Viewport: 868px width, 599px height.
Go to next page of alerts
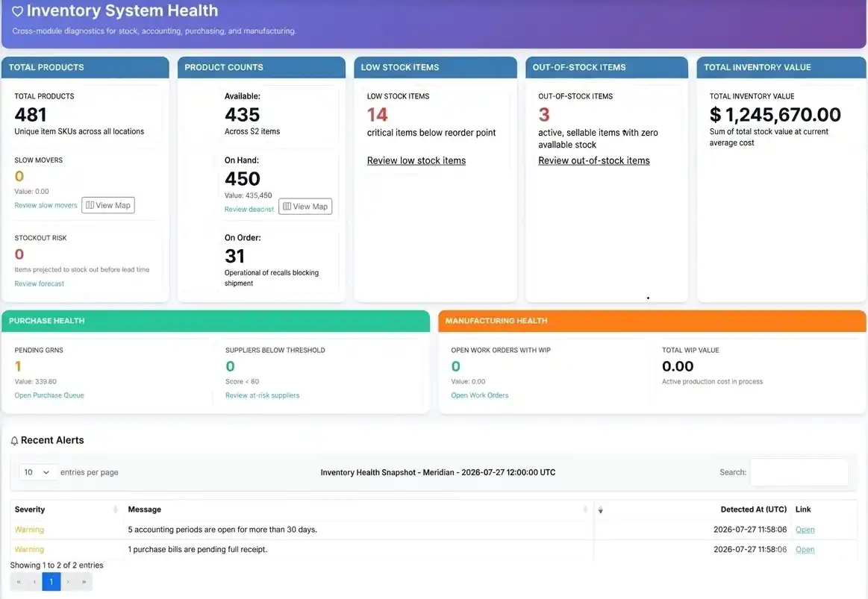coord(68,582)
